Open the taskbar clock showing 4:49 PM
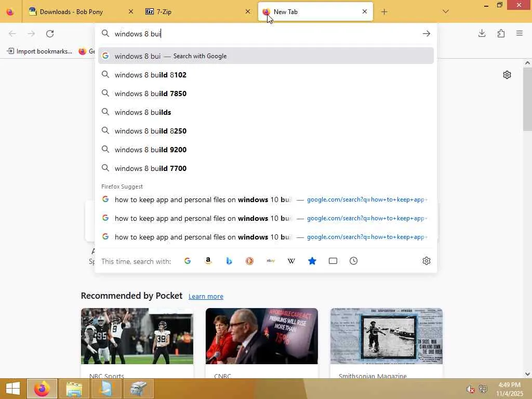 pyautogui.click(x=509, y=389)
